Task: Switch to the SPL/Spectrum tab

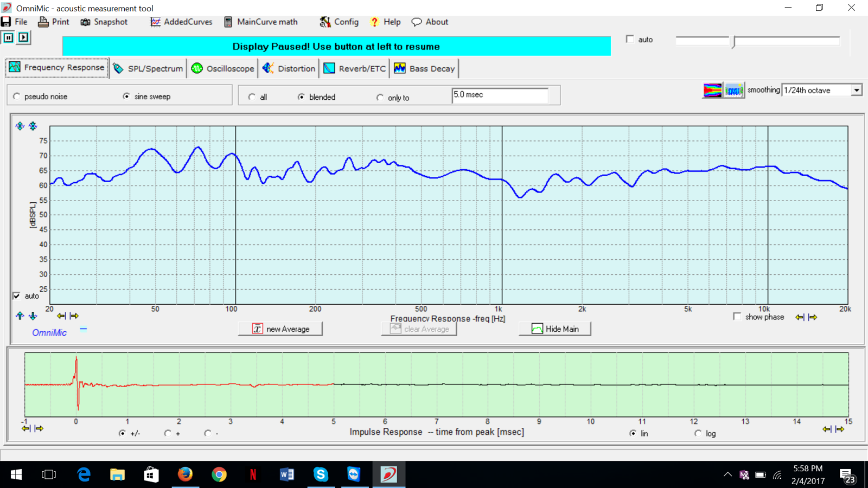Action: point(148,68)
